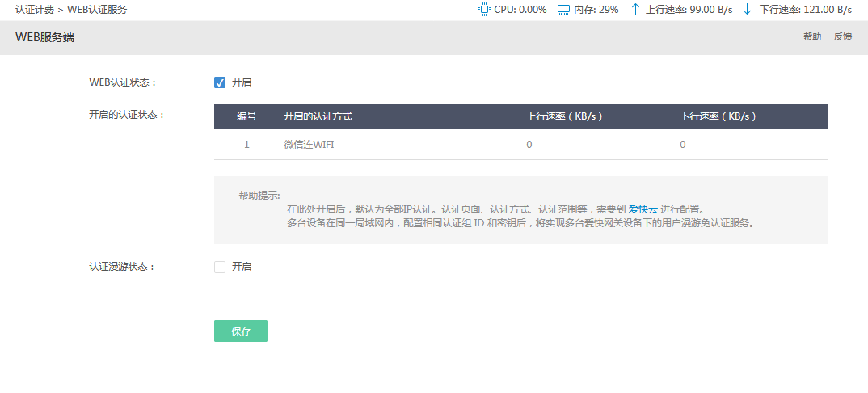Click the 上行速率（KB/s） column header
The image size is (868, 393).
tap(564, 116)
